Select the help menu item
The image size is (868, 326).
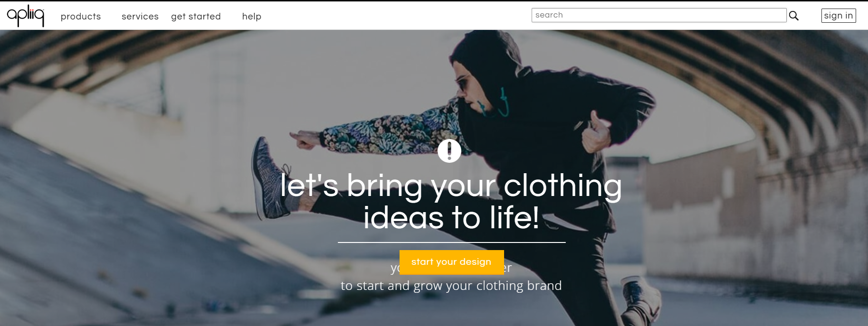point(252,17)
